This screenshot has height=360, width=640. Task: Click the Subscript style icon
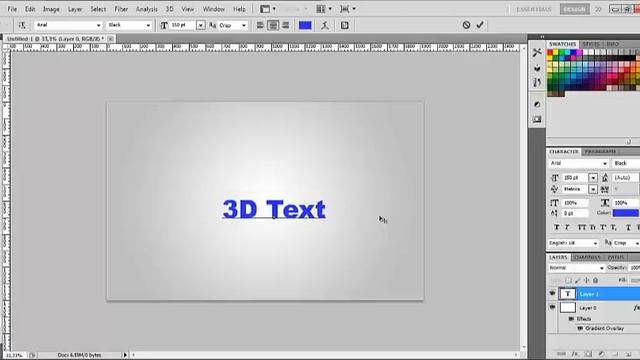613,227
